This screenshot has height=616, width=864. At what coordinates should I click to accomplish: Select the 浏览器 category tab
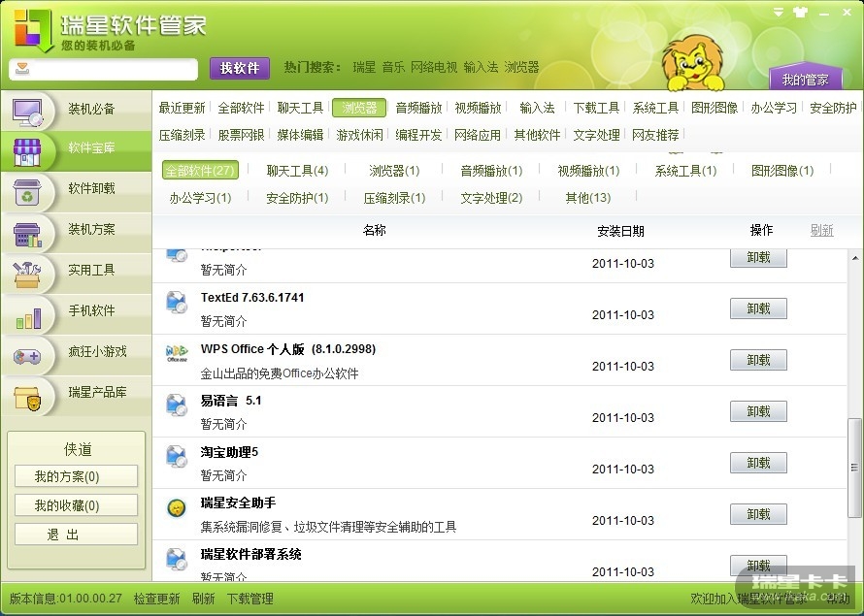359,108
